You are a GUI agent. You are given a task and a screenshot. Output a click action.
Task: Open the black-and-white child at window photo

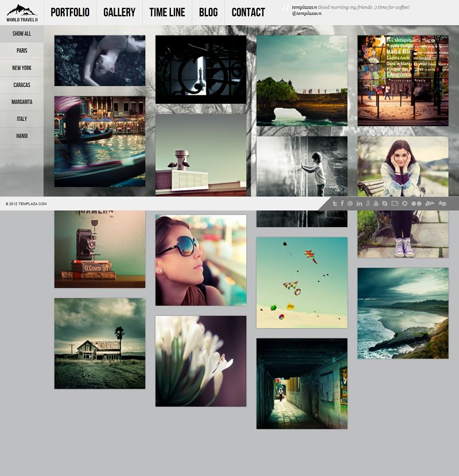tap(302, 166)
